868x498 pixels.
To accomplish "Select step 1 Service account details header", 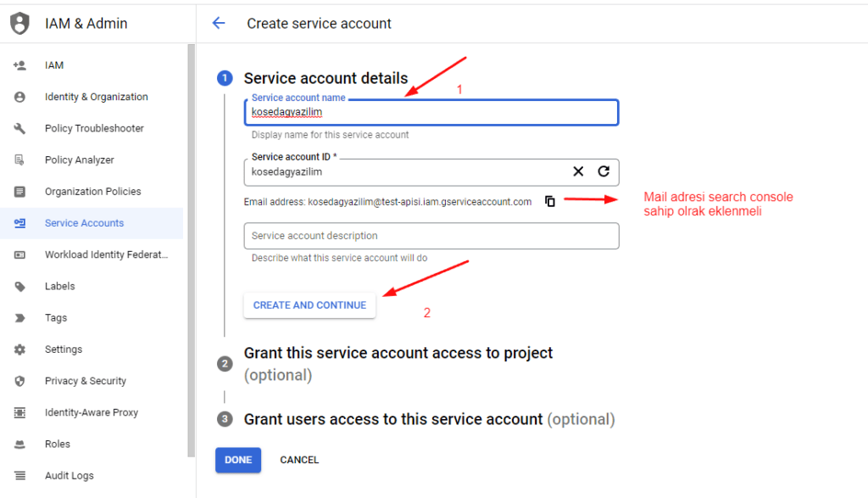I will pyautogui.click(x=325, y=78).
